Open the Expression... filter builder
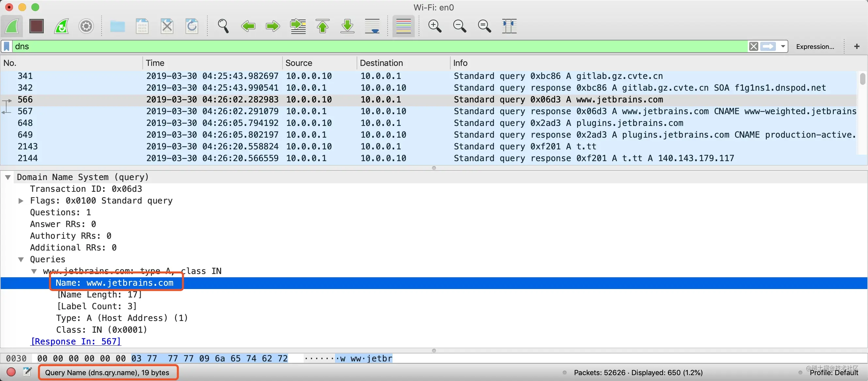This screenshot has height=381, width=868. [815, 46]
